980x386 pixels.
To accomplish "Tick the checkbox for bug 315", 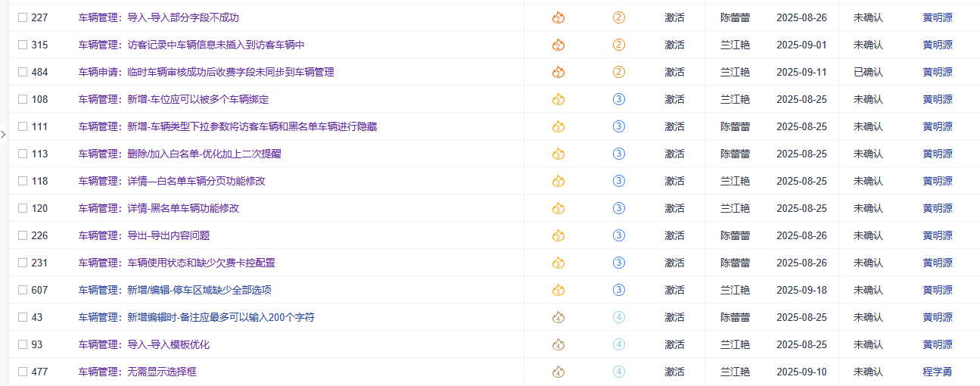I will tap(23, 45).
